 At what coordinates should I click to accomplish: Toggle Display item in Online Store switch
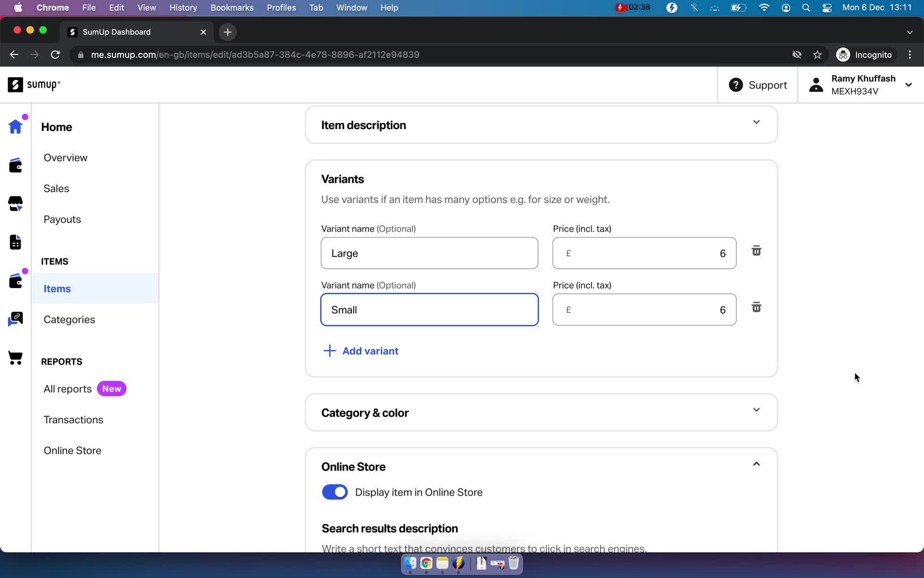[x=334, y=492]
